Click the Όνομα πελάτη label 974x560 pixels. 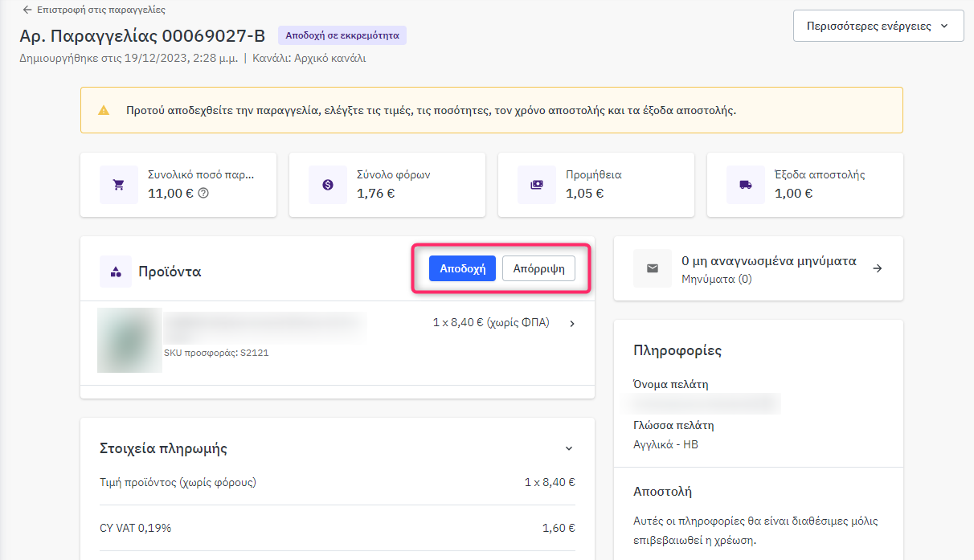[x=671, y=384]
